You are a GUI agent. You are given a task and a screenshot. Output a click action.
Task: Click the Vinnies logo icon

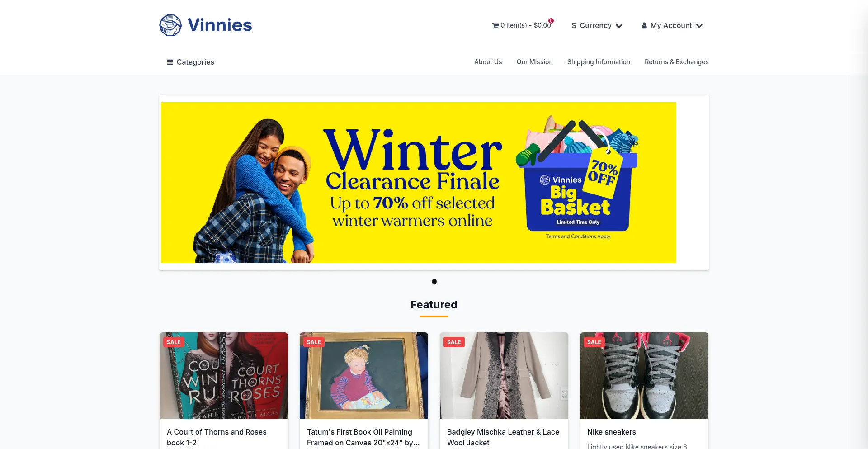170,25
